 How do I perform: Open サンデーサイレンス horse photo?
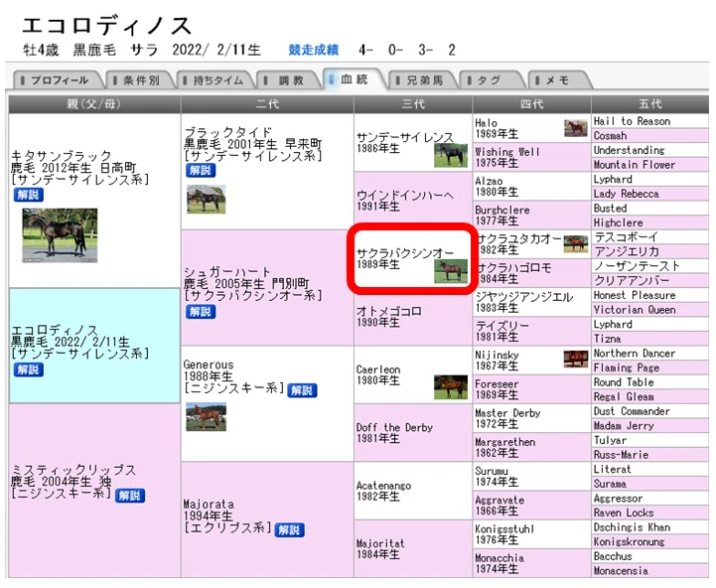[x=451, y=155]
